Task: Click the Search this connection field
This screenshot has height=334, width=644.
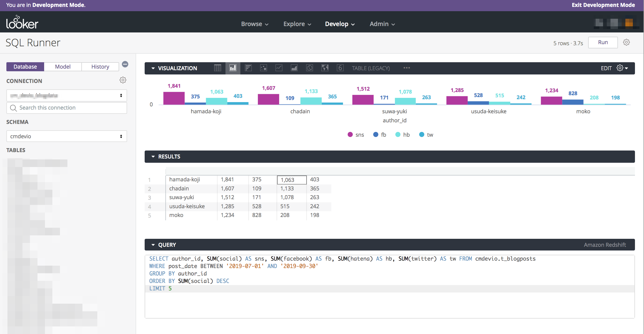Action: (x=66, y=108)
